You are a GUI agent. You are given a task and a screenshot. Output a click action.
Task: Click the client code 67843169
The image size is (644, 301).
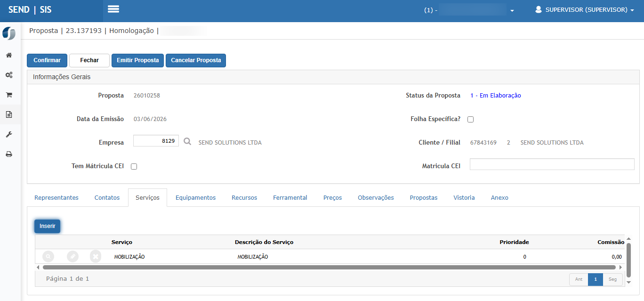coord(483,142)
